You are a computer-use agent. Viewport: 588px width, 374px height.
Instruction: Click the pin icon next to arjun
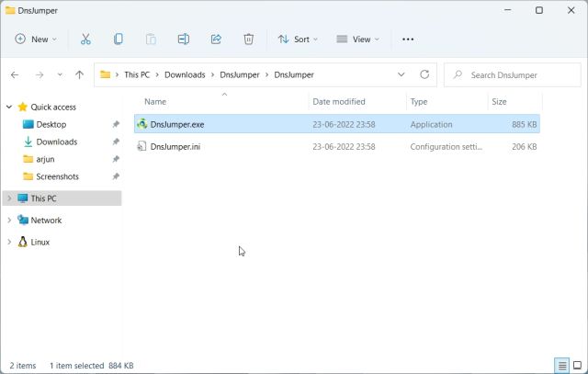116,159
